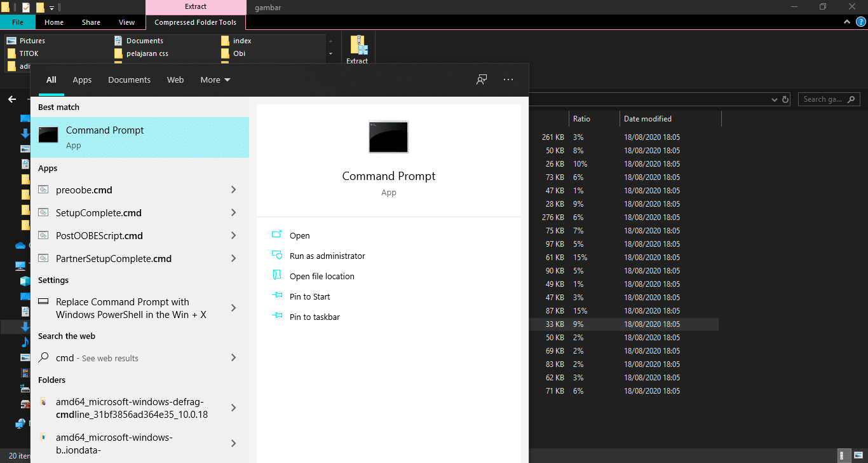Switch to large thumbnails view in status bar
The height and width of the screenshot is (463, 868).
[857, 455]
